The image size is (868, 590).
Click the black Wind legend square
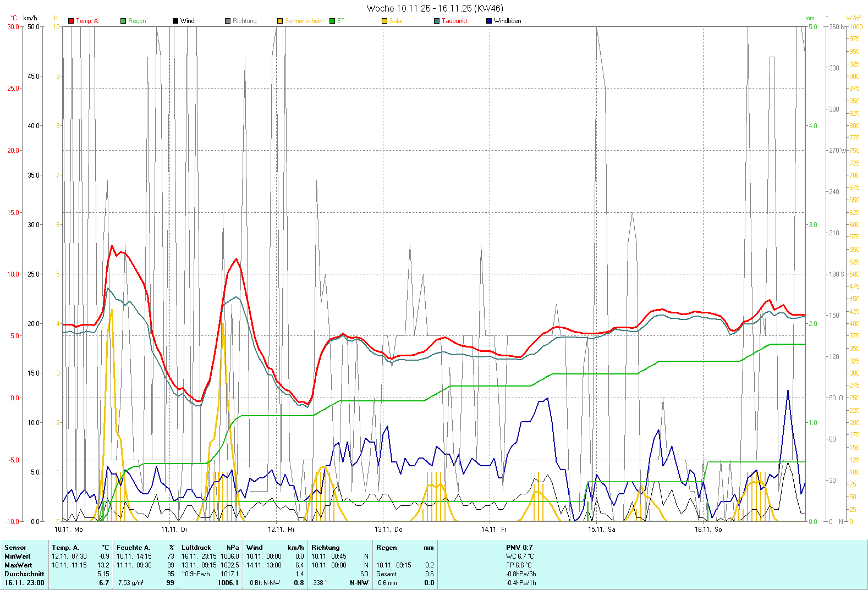coord(175,21)
